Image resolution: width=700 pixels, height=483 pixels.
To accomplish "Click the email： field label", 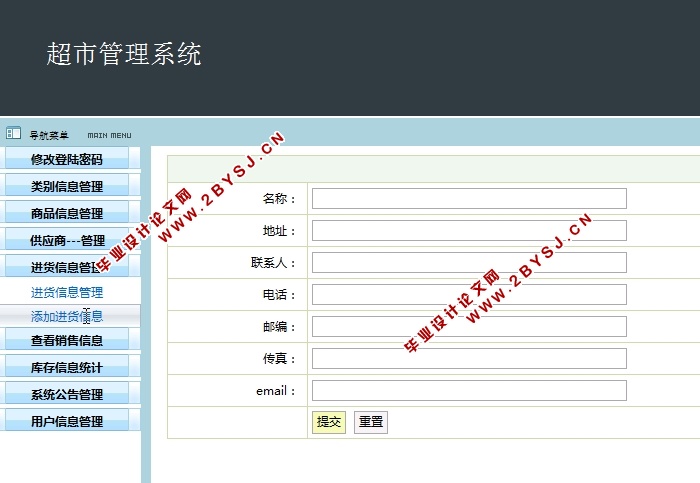I will (276, 391).
